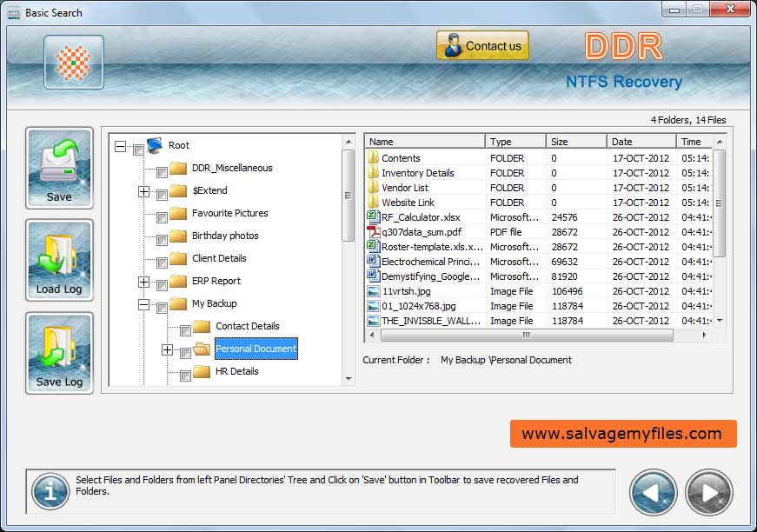Click the Root computer icon
Viewport: 757px width, 532px height.
(x=155, y=145)
